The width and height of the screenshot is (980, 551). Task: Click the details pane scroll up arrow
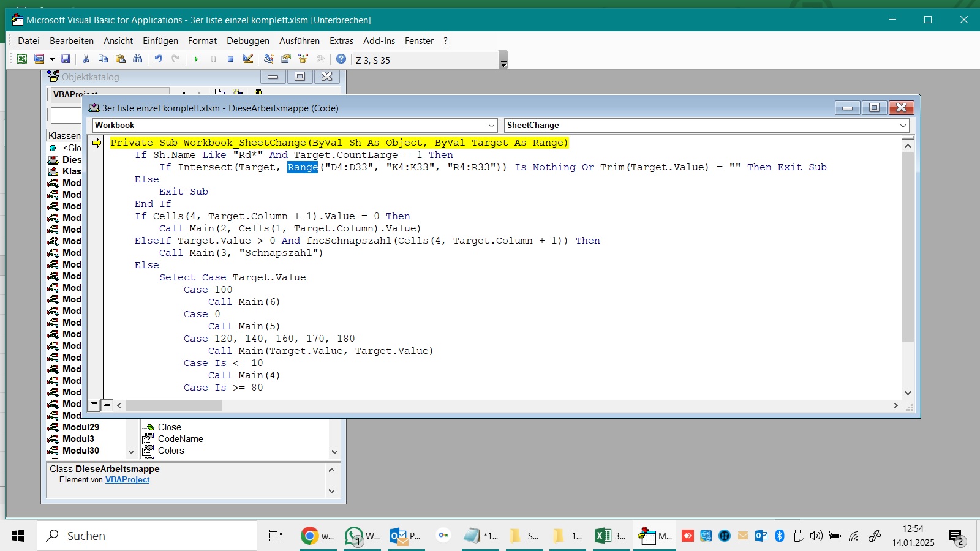pos(331,470)
